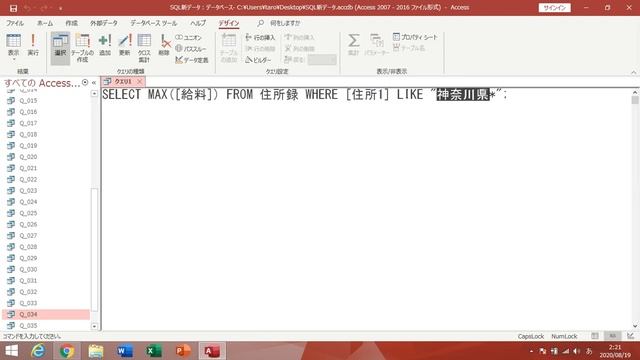The width and height of the screenshot is (640, 360).
Task: Choose the 追加 append query type
Action: tap(105, 45)
